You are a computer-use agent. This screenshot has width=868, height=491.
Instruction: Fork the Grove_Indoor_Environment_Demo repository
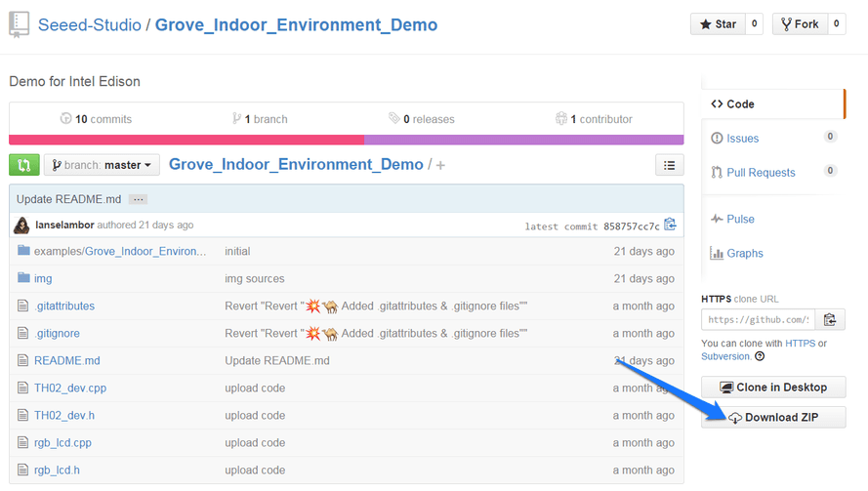click(x=799, y=24)
